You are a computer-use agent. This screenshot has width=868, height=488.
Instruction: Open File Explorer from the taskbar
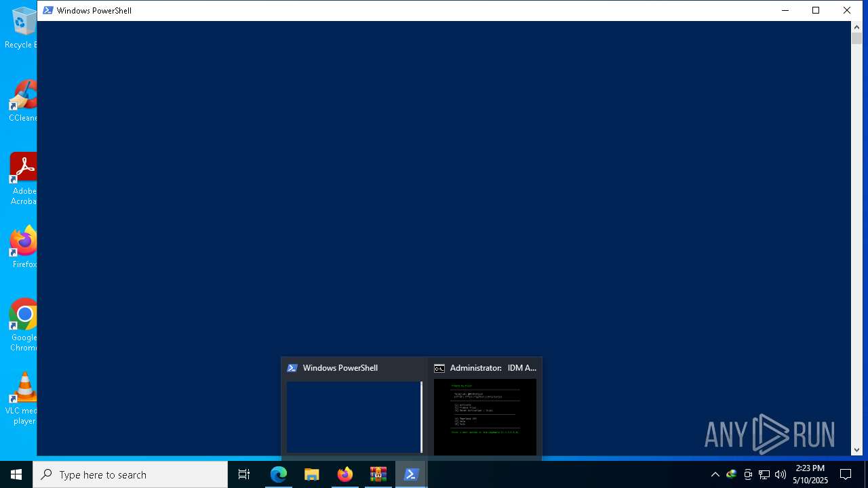pos(312,474)
